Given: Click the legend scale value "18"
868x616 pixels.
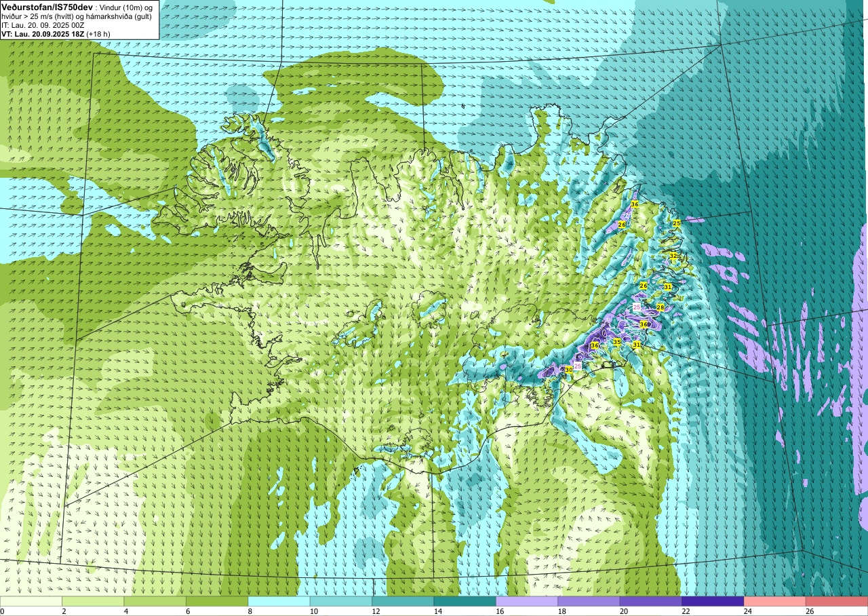Looking at the screenshot, I should (x=561, y=611).
